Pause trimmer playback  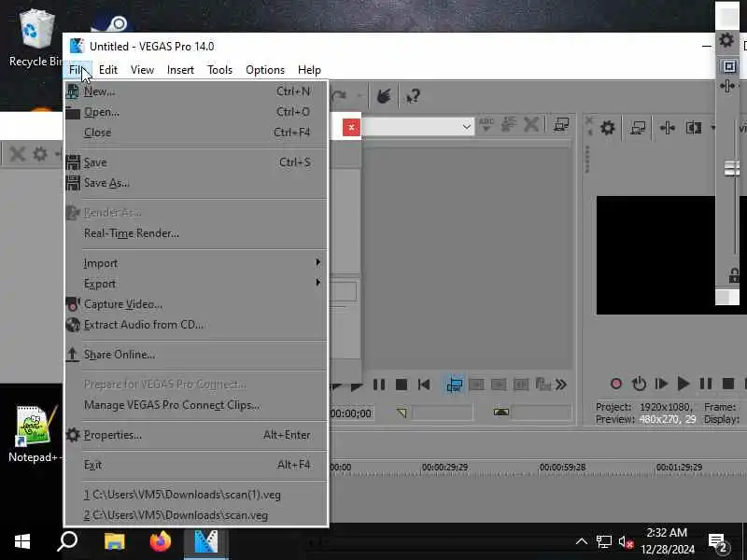(379, 385)
